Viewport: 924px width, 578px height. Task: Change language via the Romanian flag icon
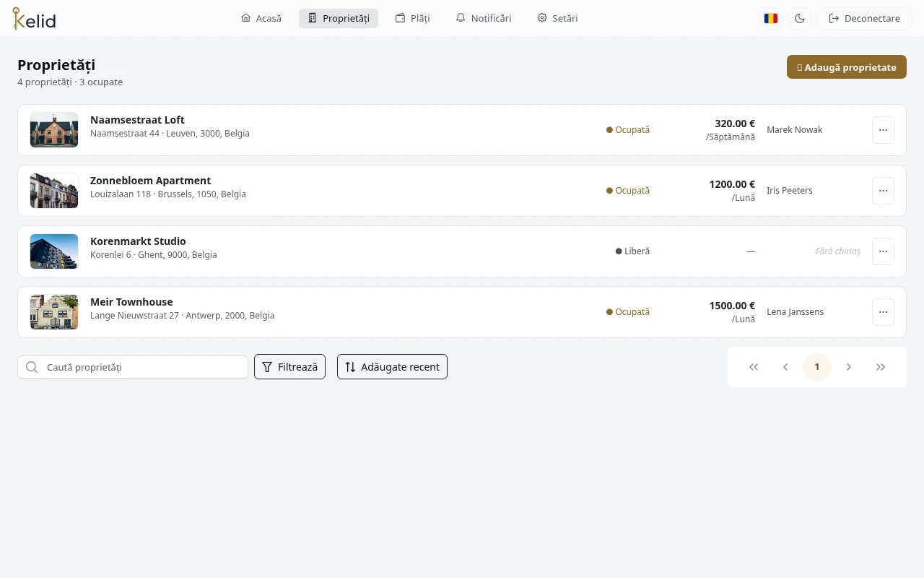point(771,19)
